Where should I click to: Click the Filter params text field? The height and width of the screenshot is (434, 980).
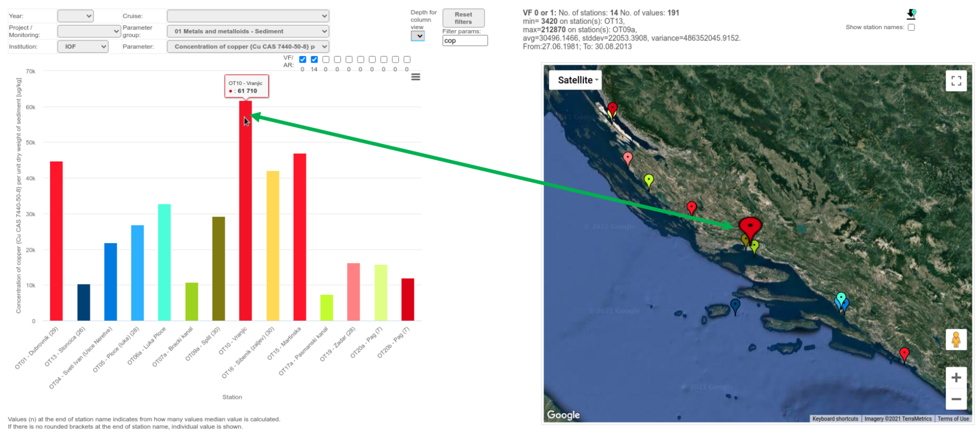(x=464, y=41)
